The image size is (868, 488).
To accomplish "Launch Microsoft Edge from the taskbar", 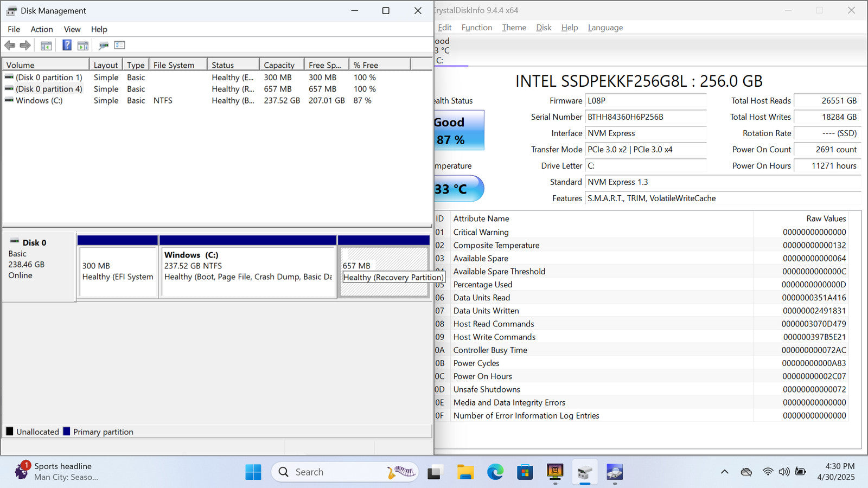I will (x=495, y=472).
